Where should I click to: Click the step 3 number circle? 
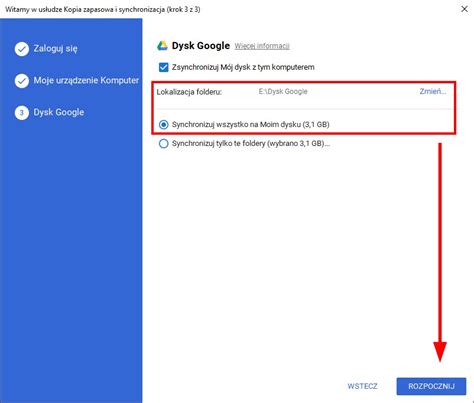tap(22, 113)
